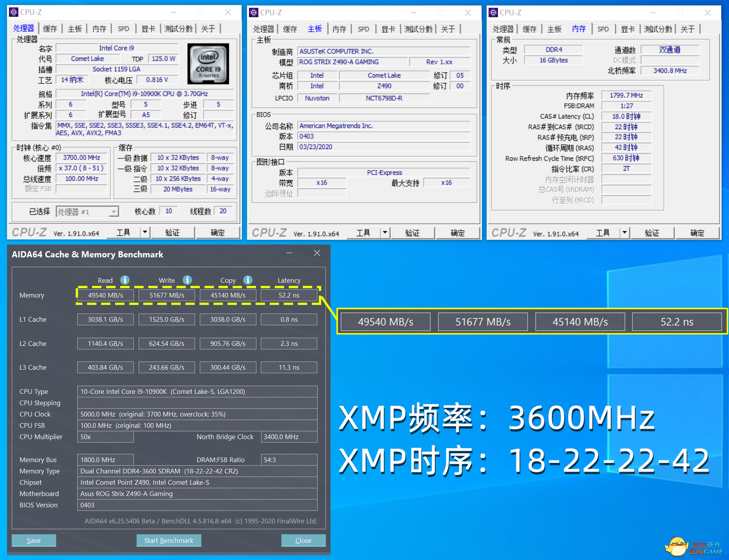Viewport: 729px width, 560px height.
Task: Click 验证 button in processor CPU-Z window
Action: pos(172,232)
